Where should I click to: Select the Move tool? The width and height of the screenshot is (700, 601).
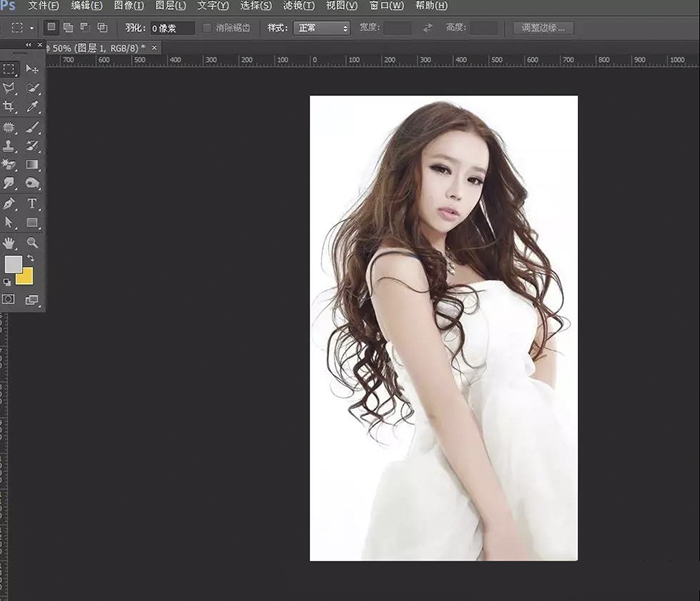[33, 69]
